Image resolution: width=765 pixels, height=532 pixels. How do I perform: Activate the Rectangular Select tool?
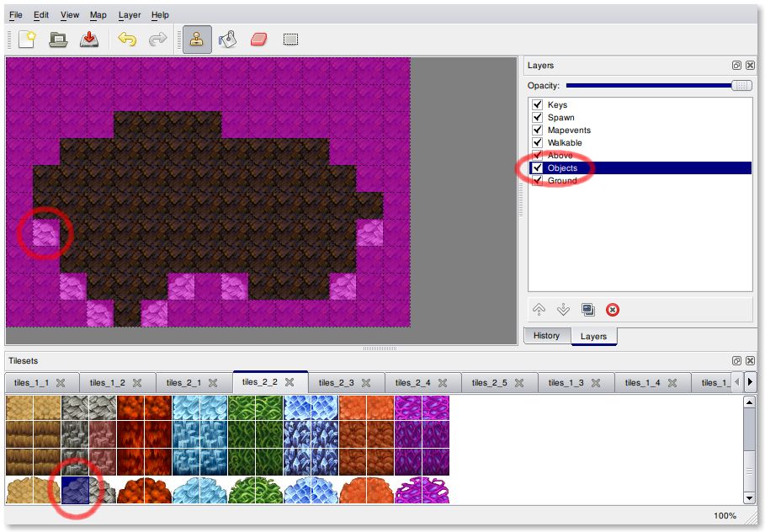[x=290, y=40]
